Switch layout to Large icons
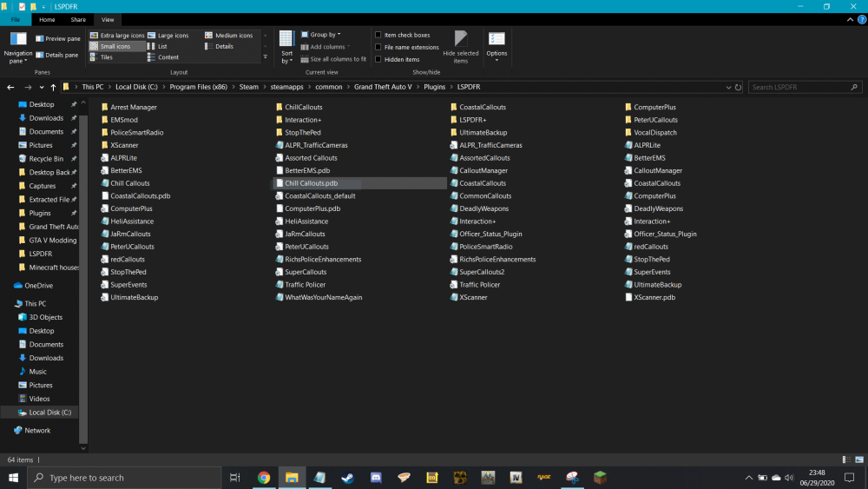Image resolution: width=868 pixels, height=489 pixels. coord(168,36)
